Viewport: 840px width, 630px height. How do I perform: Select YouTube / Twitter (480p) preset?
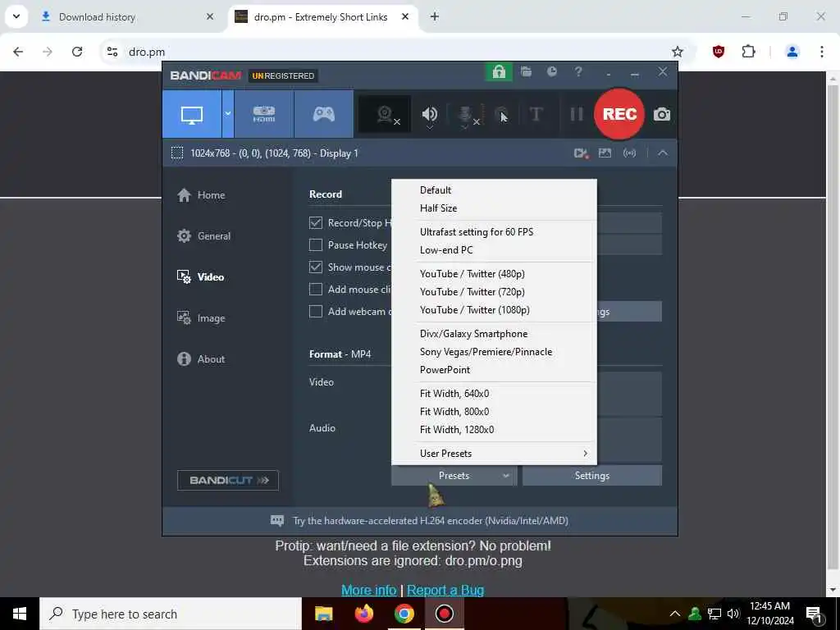coord(494,274)
